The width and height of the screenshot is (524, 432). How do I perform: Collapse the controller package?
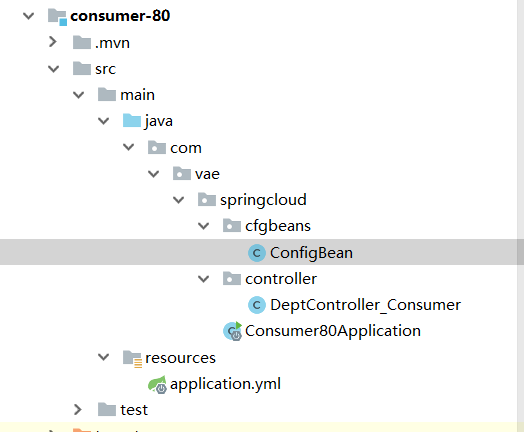(204, 279)
